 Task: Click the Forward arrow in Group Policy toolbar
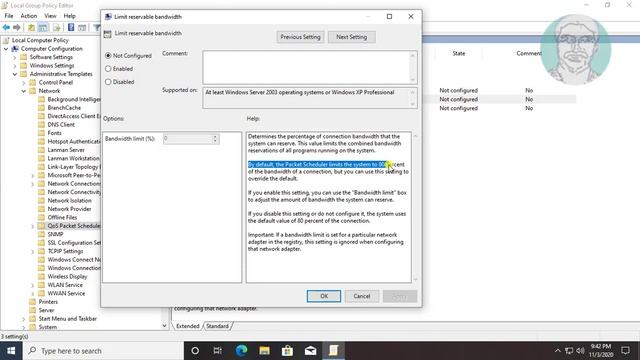coord(17,27)
